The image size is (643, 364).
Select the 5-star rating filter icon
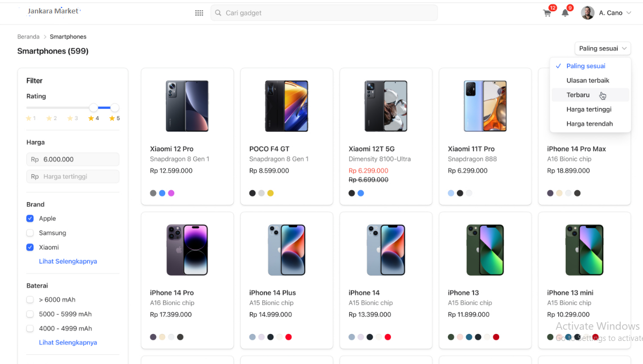[110, 118]
